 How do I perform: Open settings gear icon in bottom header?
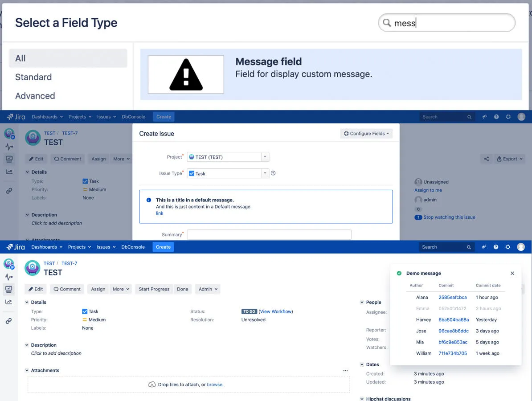507,247
